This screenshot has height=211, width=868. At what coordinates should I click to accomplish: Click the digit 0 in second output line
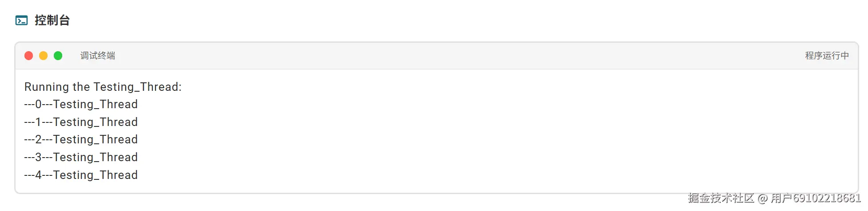tap(39, 104)
